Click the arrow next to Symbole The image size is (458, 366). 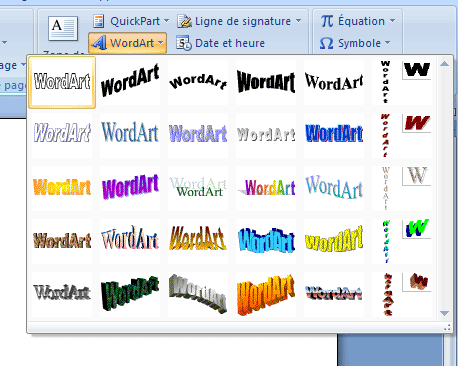tap(387, 43)
